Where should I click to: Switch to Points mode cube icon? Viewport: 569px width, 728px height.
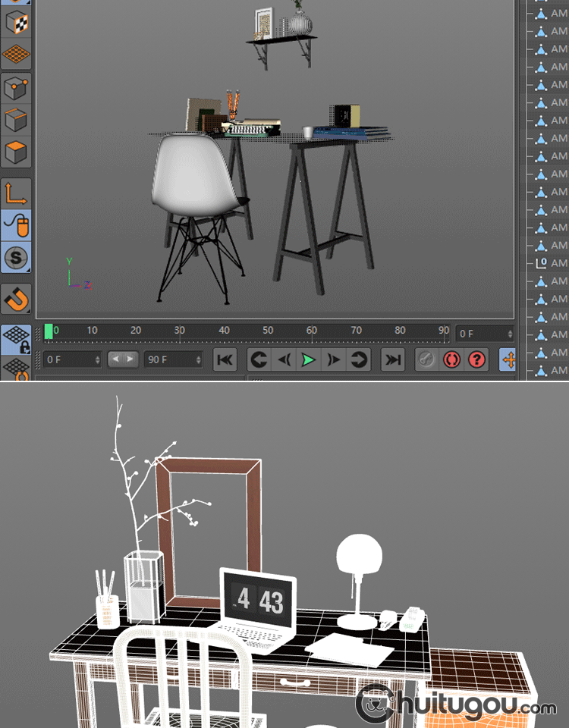pyautogui.click(x=16, y=88)
